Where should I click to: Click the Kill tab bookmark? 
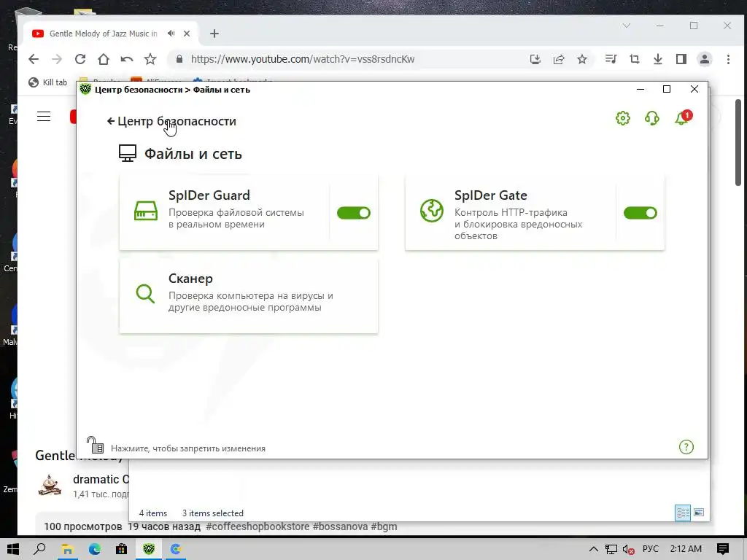click(47, 82)
